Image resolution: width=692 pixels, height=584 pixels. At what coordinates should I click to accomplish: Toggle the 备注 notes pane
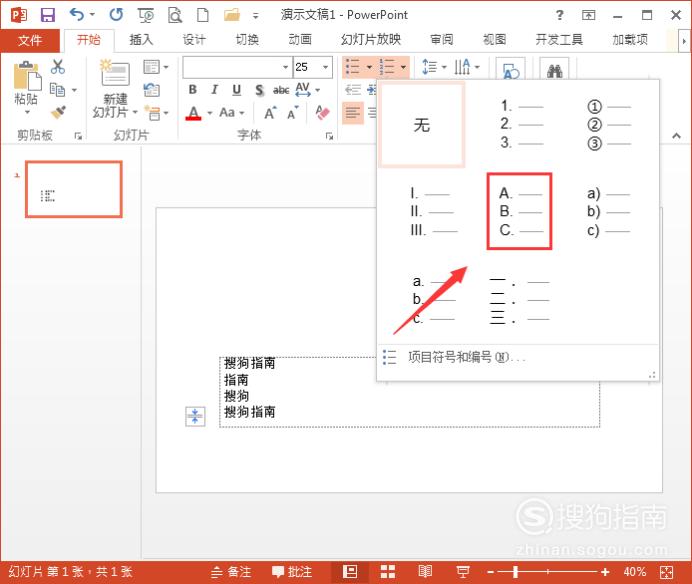pyautogui.click(x=231, y=572)
